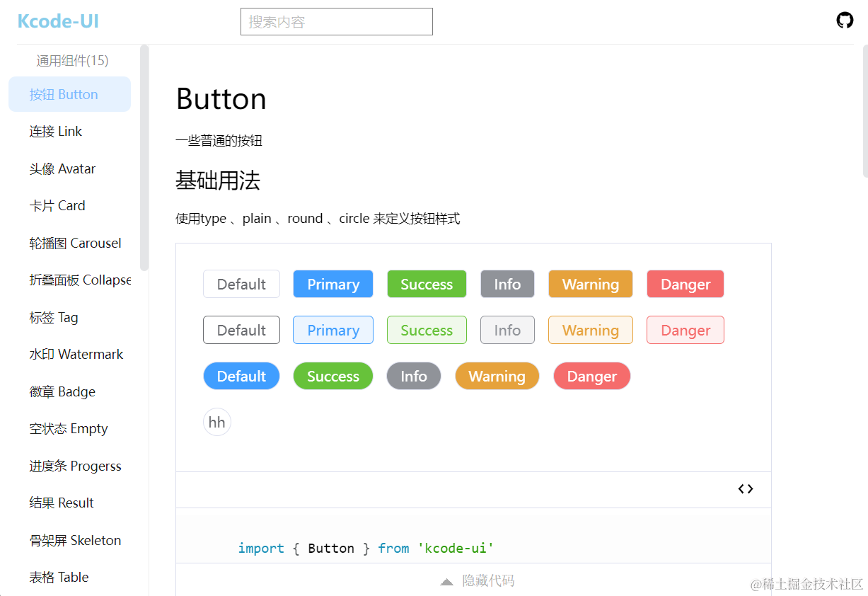Click the solid green Success button
The width and height of the screenshot is (868, 596).
[x=427, y=285]
